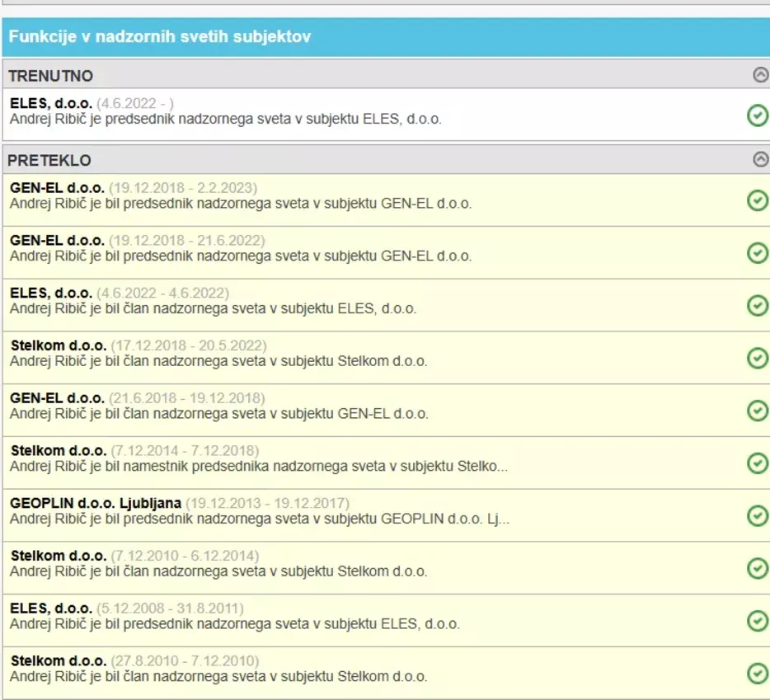Click check icon for Stelkom row ending 20.5.2022

coord(757,358)
